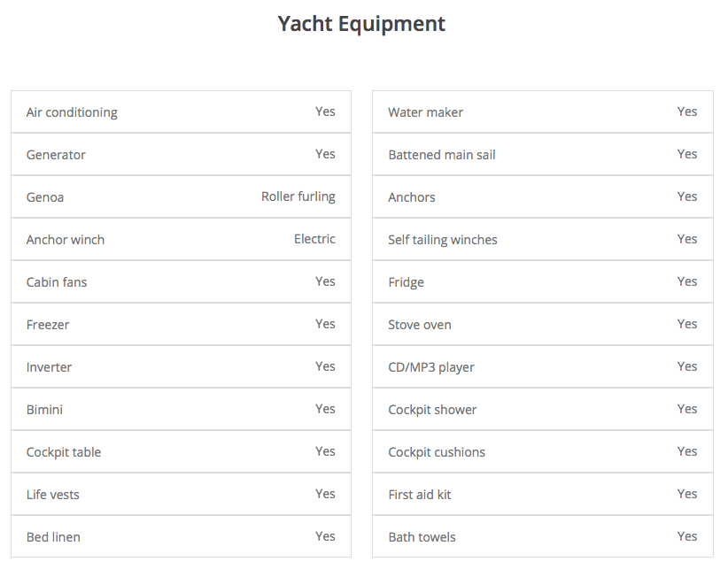Select the Battened main sail label
Viewport: 728px width, 577px height.
442,155
